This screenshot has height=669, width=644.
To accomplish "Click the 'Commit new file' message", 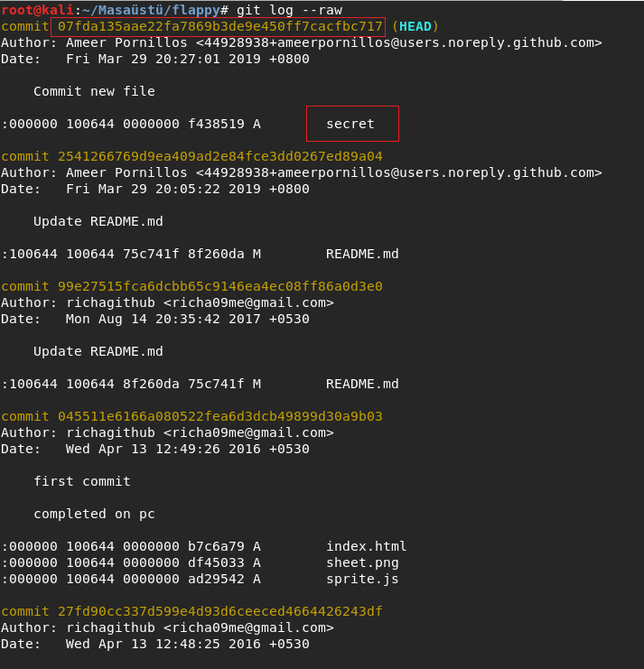I will click(x=94, y=91).
